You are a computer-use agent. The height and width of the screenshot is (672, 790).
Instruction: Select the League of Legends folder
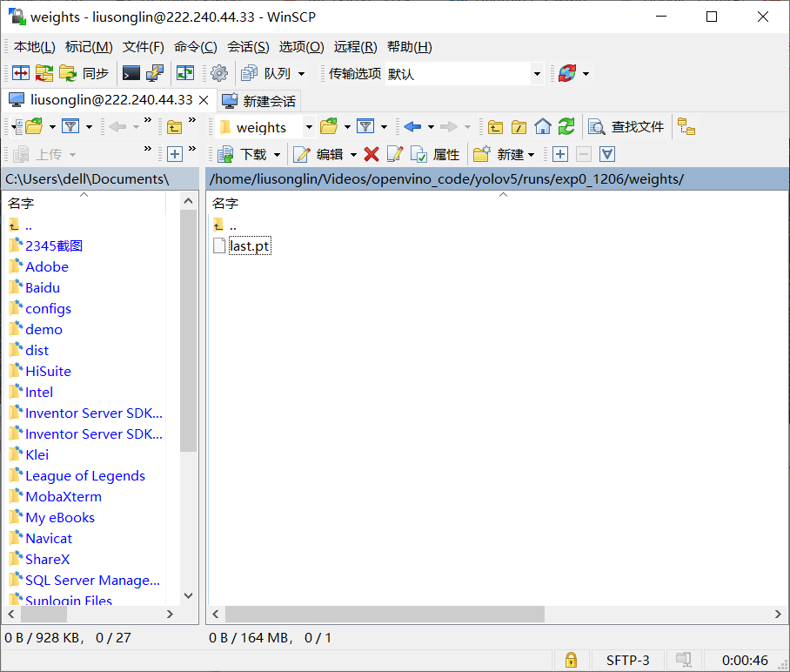pos(85,475)
